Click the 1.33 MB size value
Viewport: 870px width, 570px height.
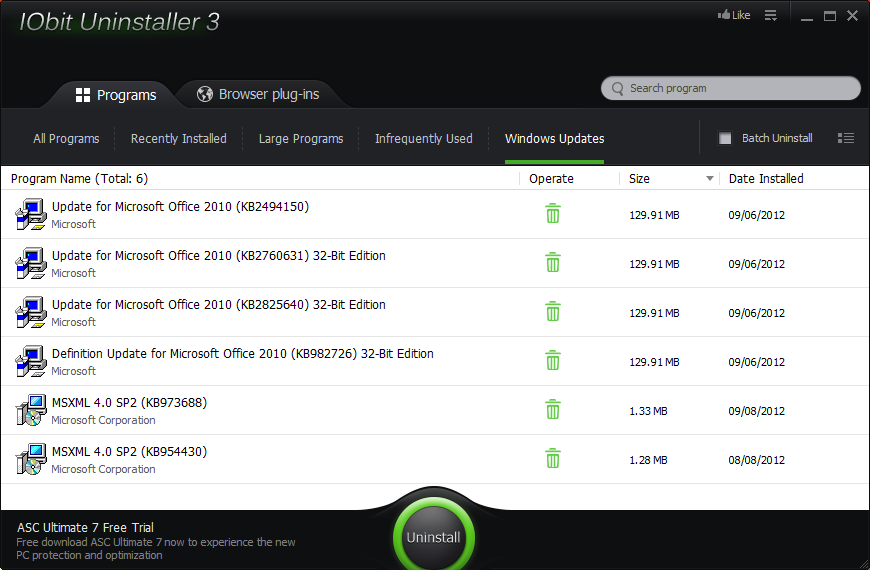pyautogui.click(x=648, y=411)
